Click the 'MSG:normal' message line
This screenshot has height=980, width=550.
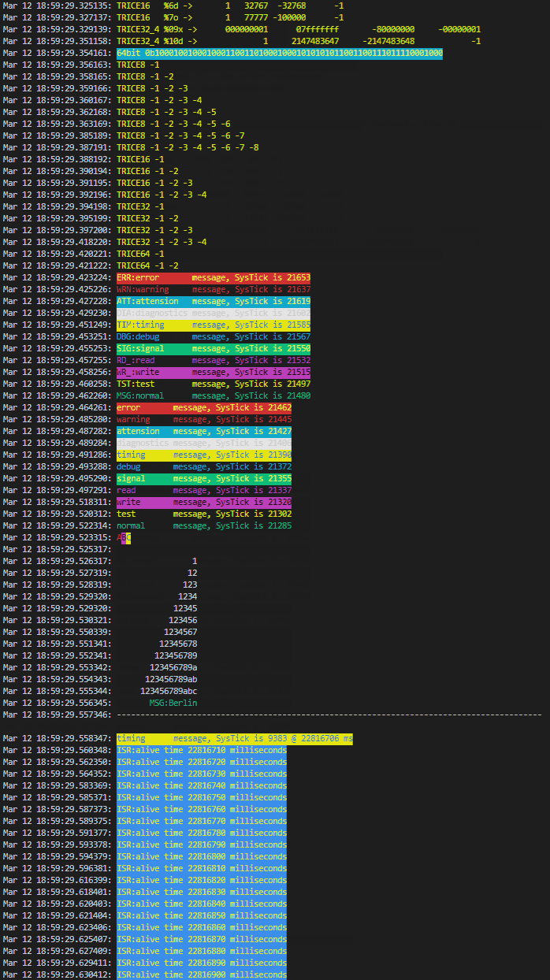214,395
